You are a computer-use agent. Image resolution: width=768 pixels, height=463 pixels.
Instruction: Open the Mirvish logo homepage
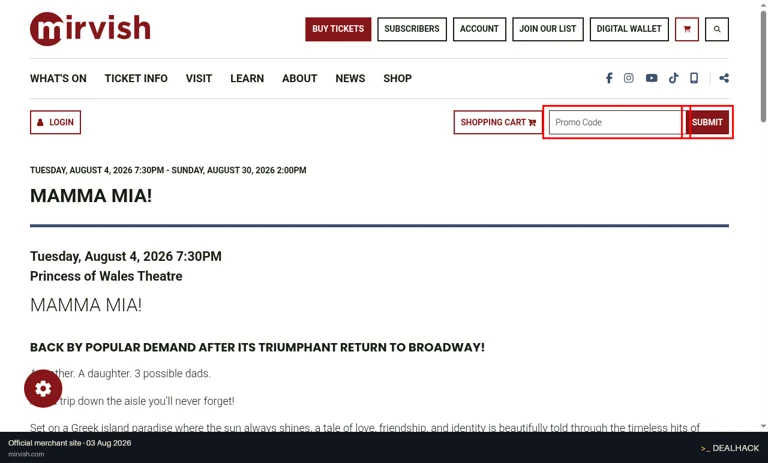tap(90, 29)
